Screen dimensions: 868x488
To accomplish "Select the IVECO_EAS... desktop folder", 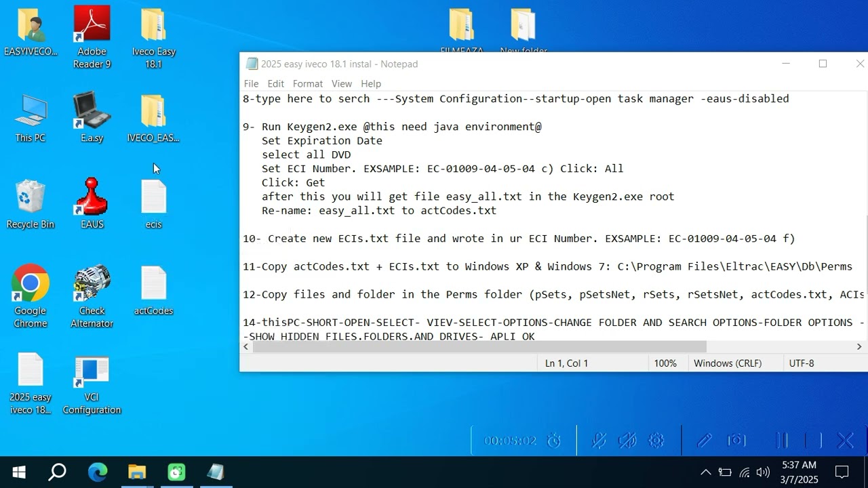I will 153,119.
